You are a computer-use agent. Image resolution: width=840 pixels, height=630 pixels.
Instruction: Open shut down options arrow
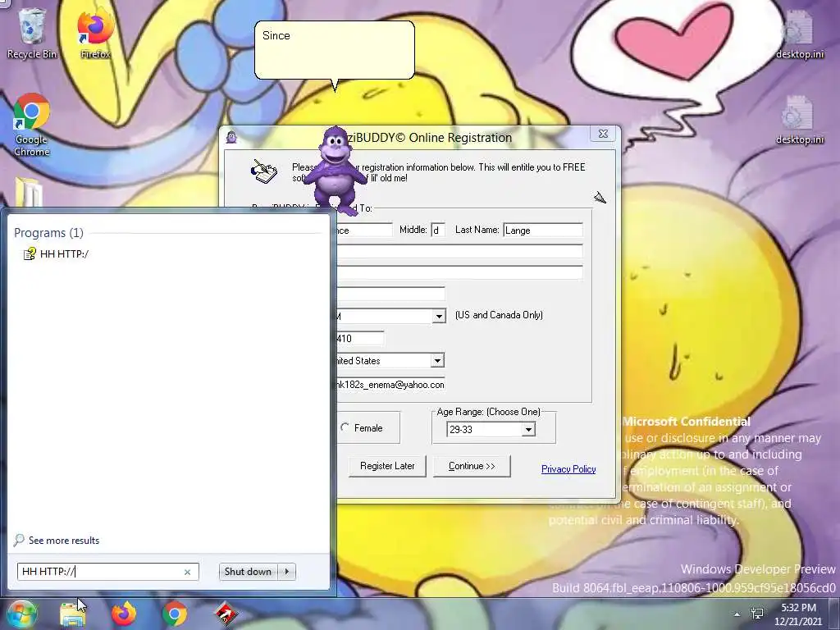[x=287, y=572]
